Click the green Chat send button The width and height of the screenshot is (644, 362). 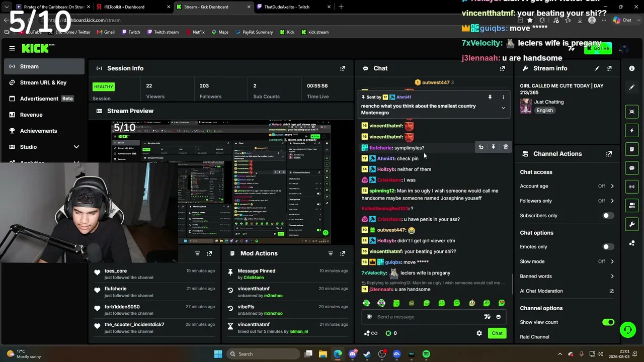(497, 333)
